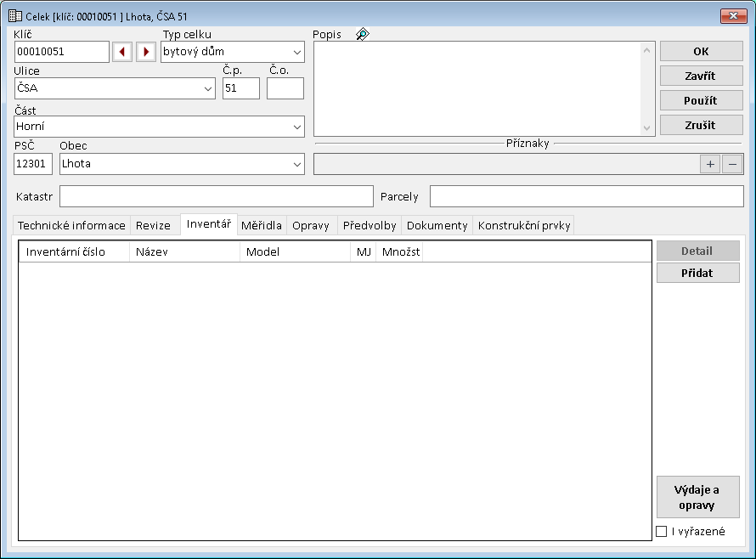Click the next record red arrow
The image size is (756, 559).
pos(146,52)
